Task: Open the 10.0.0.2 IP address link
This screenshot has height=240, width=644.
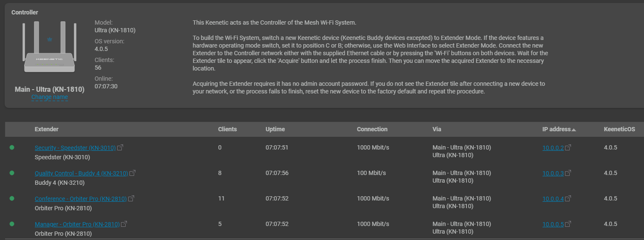Action: 553,148
